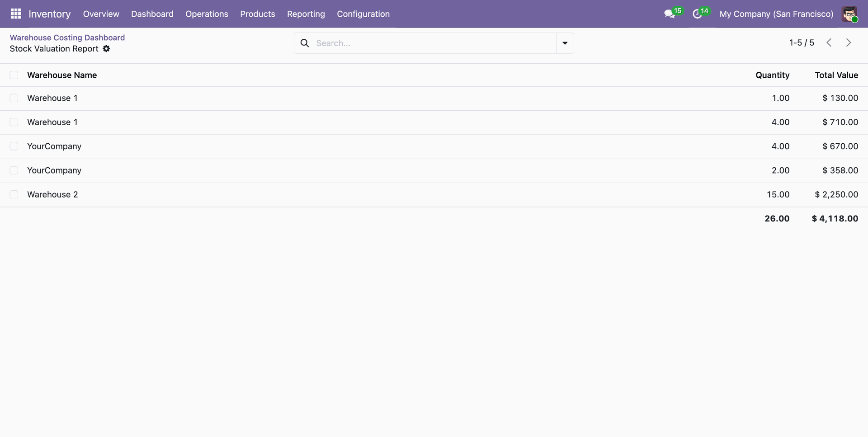This screenshot has height=437, width=868.
Task: Go to next page arrow
Action: pyautogui.click(x=849, y=42)
